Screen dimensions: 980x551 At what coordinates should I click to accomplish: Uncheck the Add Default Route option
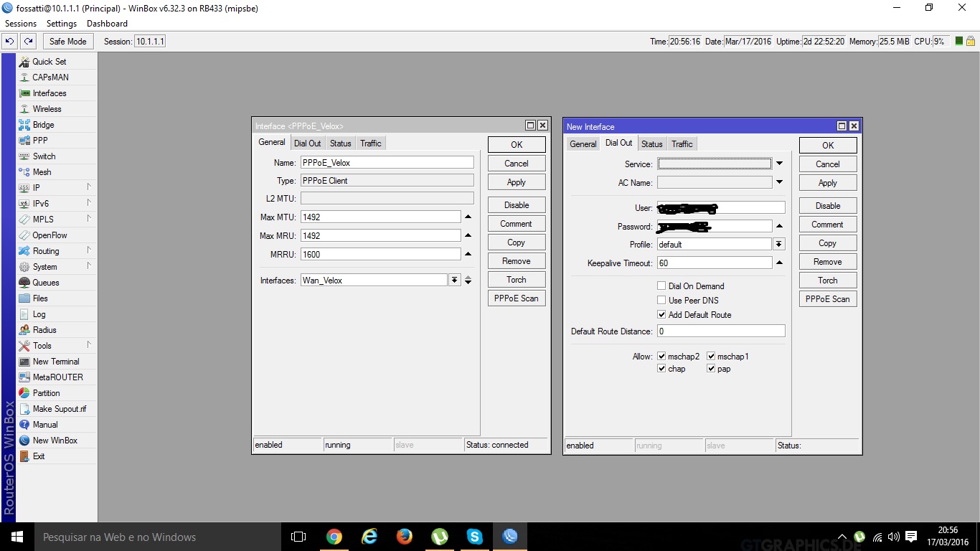pyautogui.click(x=661, y=315)
